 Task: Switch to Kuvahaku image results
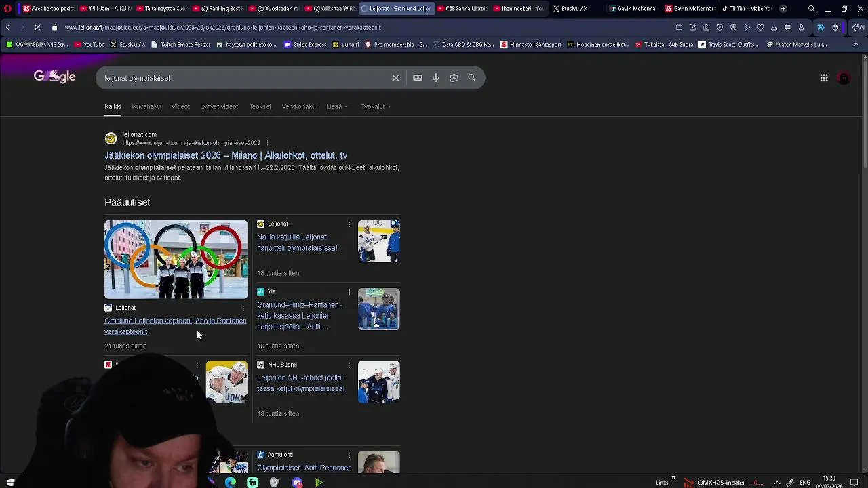pos(146,106)
